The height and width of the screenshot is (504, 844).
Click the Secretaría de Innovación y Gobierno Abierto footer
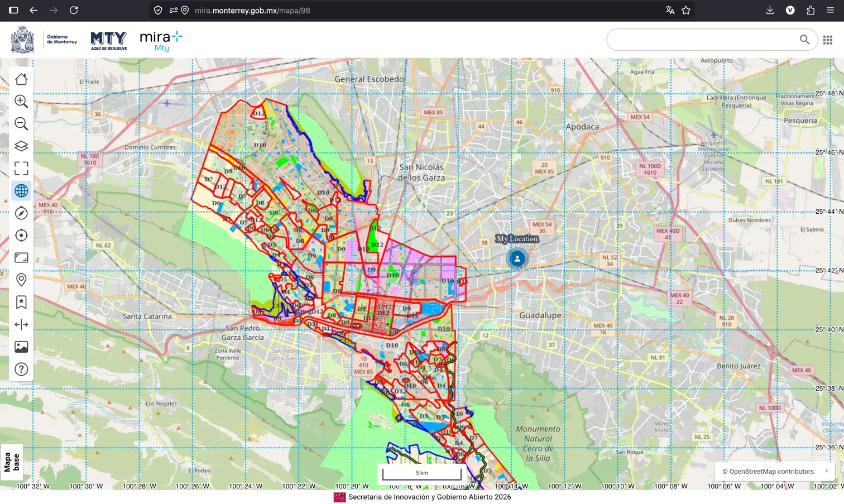(430, 497)
